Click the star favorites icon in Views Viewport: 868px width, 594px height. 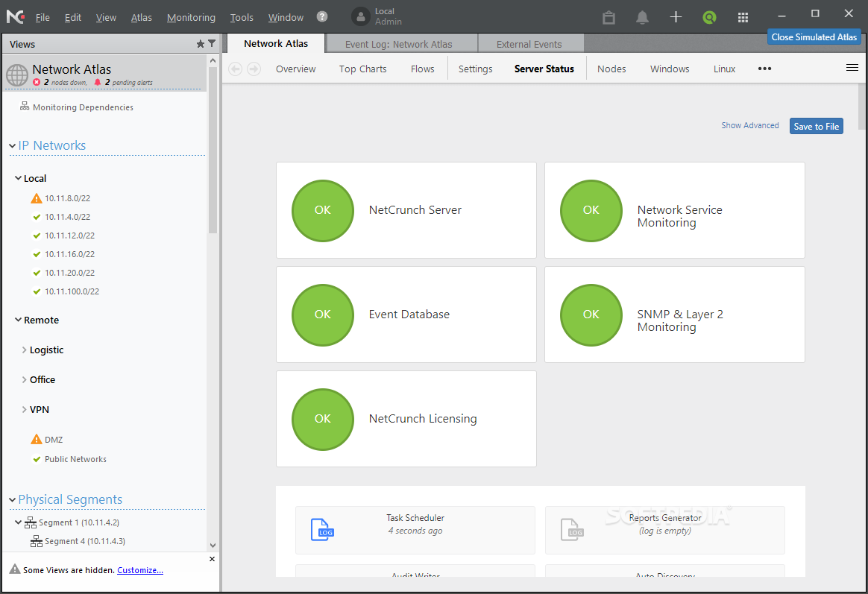[x=201, y=44]
